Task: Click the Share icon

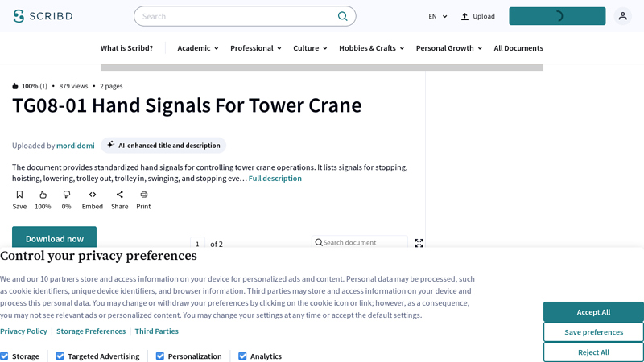Action: tap(119, 195)
